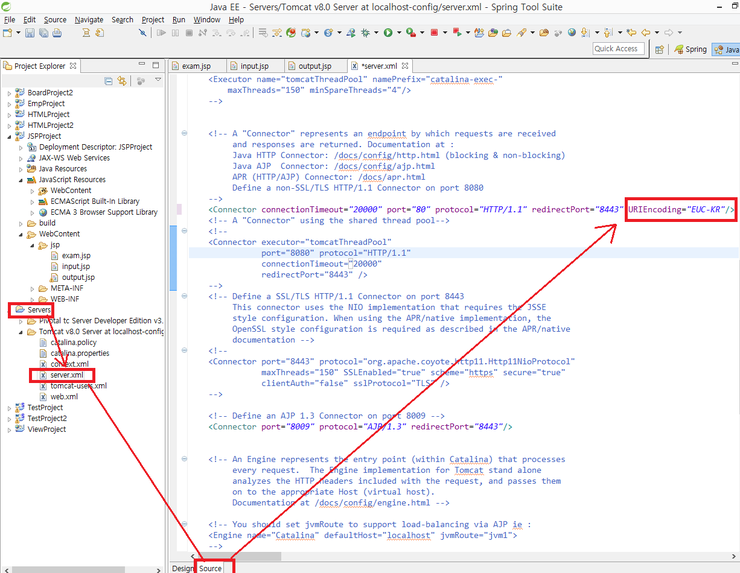Switch to the Design tab at bottom

click(x=182, y=568)
